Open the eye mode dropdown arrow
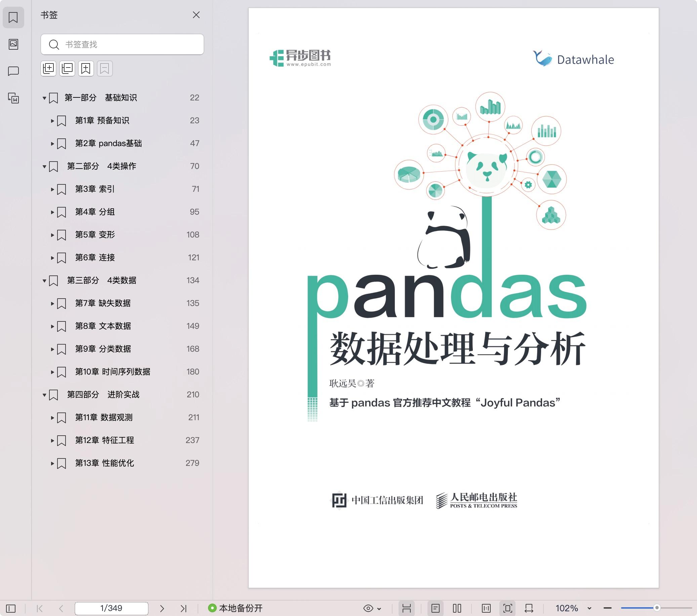 [x=379, y=609]
